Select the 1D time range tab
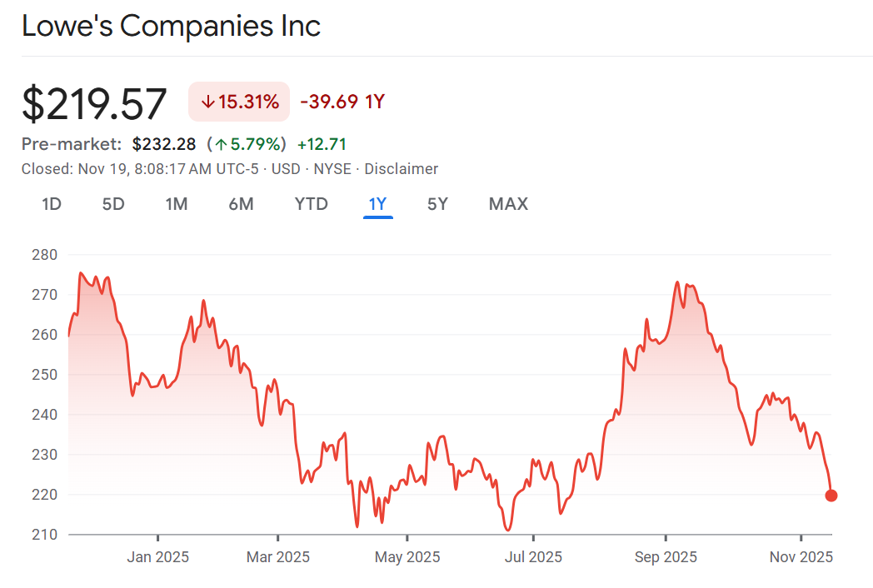The image size is (873, 588). pos(52,204)
